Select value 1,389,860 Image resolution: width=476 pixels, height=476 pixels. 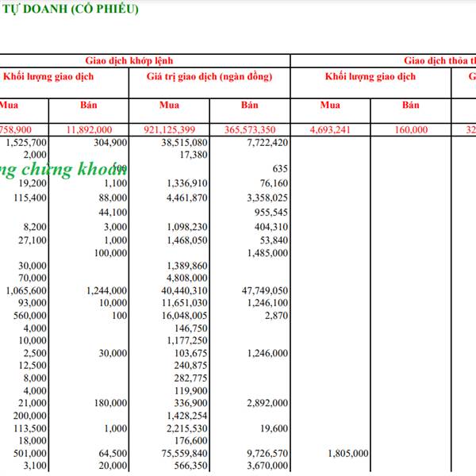point(187,266)
